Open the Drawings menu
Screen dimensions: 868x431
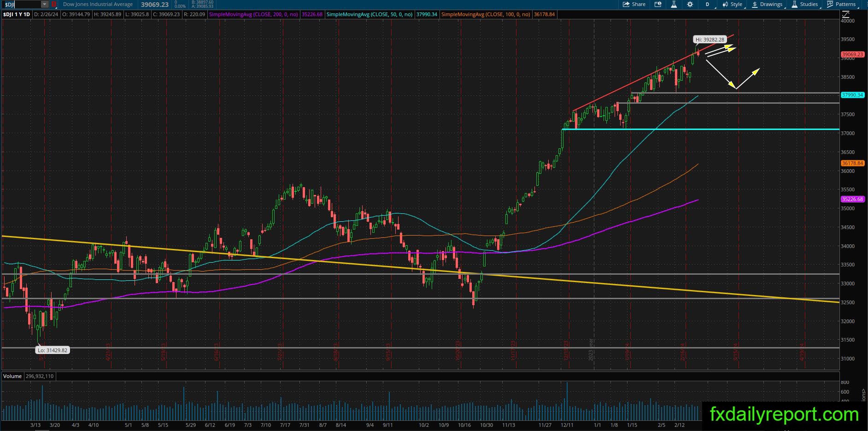click(768, 4)
